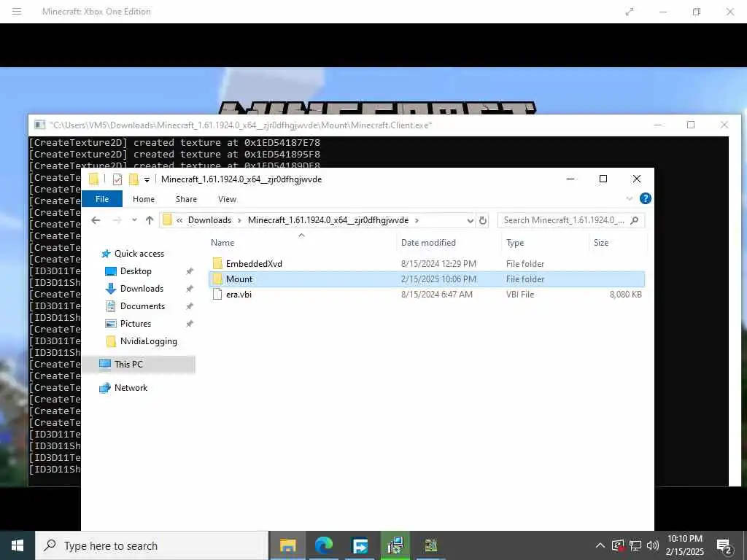Click the blue run-window taskbar icon
This screenshot has height=560, width=747.
tap(360, 545)
